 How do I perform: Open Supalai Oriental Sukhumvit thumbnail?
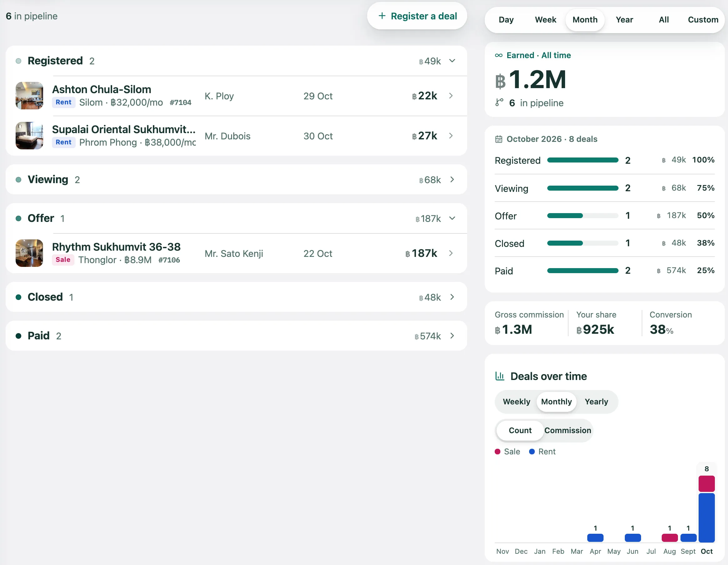(x=29, y=136)
